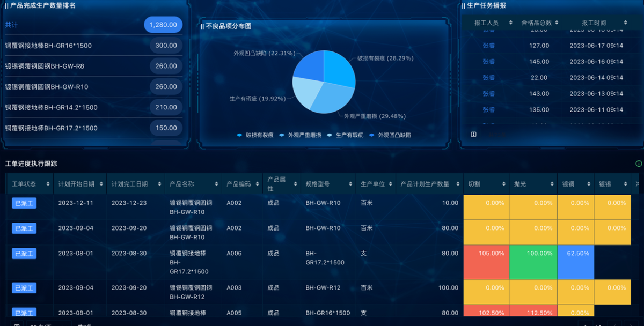Screen dimensions: 644x326
Task: Toggle 外观凹凸缺陷 legend entry
Action: 390,135
